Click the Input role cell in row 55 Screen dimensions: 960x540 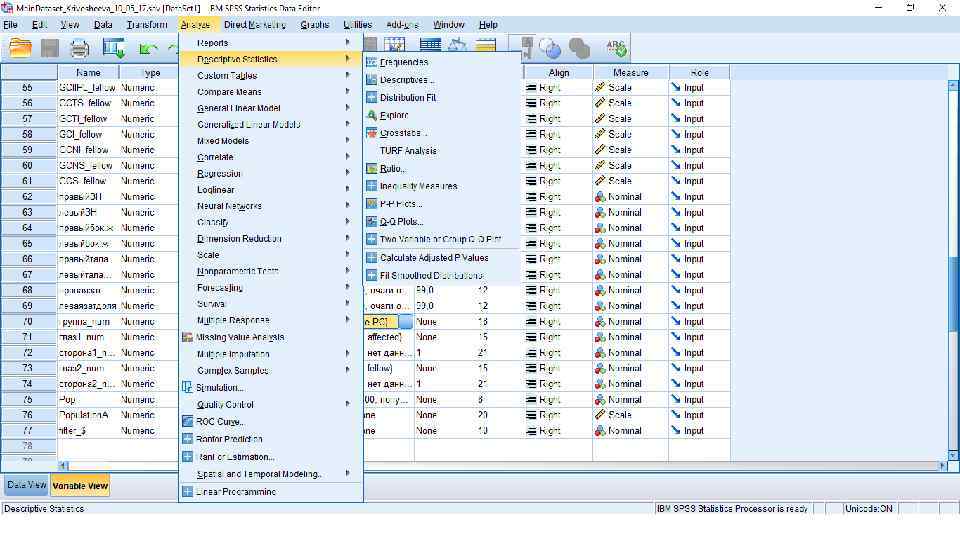699,88
